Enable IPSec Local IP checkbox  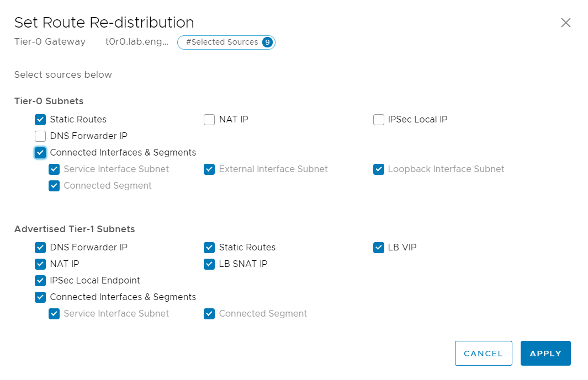click(378, 120)
